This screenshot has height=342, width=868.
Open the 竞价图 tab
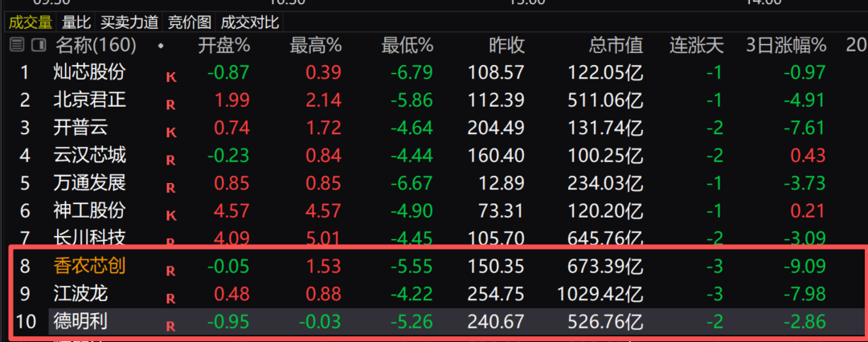click(x=190, y=22)
